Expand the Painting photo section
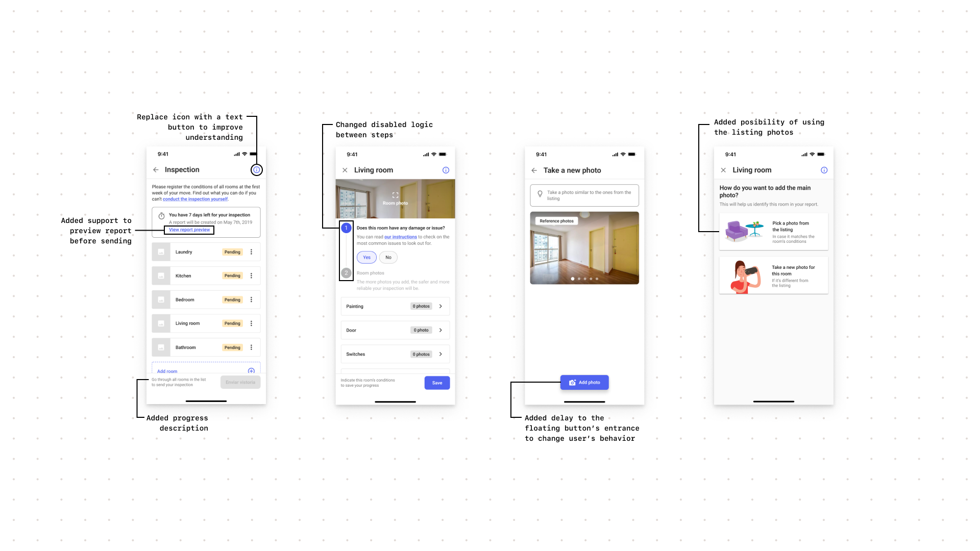 tap(441, 306)
